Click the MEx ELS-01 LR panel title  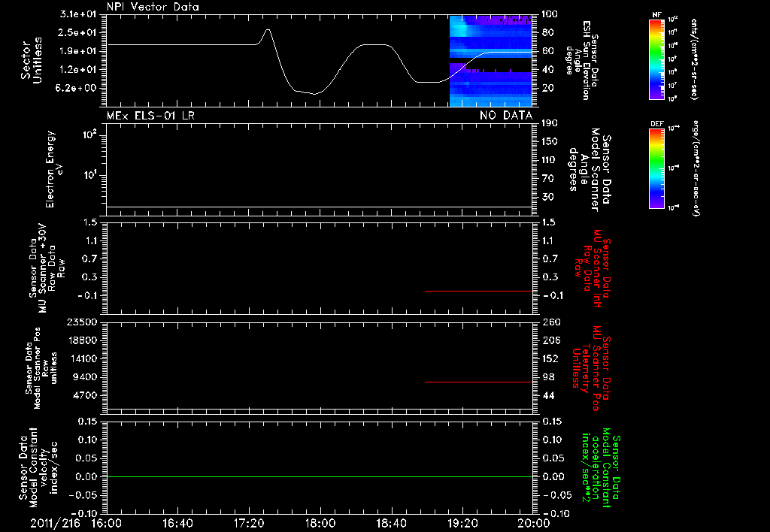click(150, 116)
